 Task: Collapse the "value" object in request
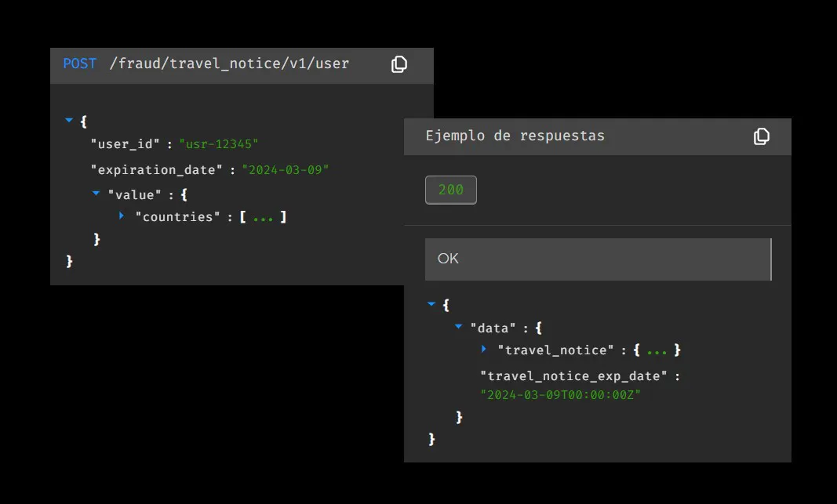96,193
